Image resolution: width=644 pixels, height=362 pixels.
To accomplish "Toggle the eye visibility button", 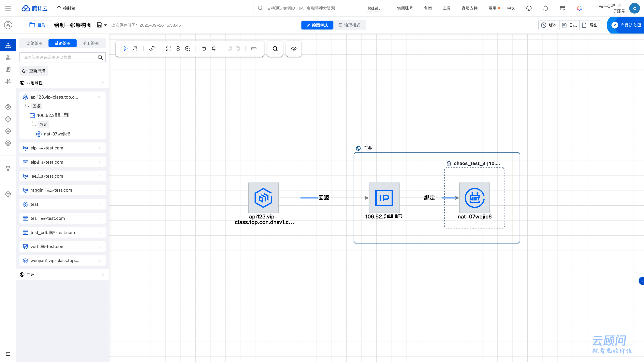I will [x=294, y=49].
